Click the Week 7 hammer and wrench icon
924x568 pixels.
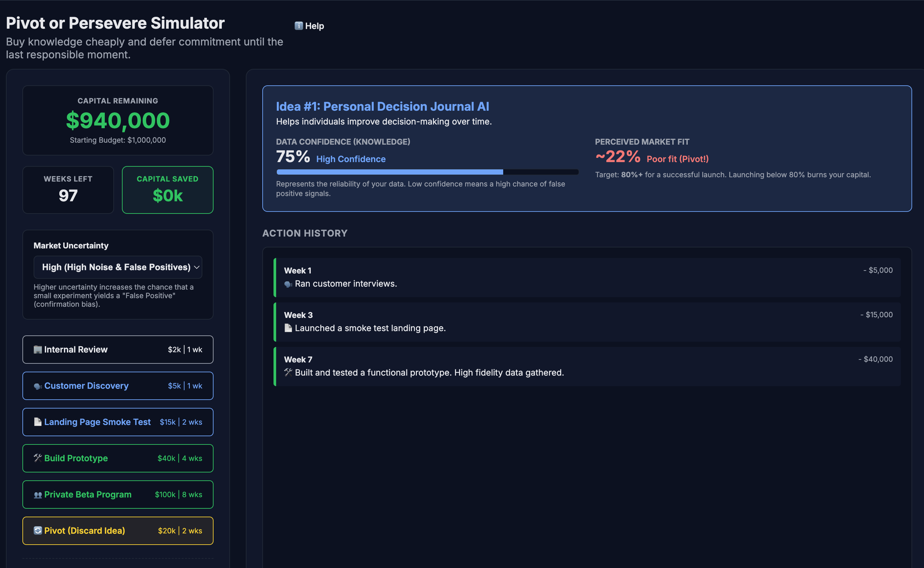coord(288,372)
